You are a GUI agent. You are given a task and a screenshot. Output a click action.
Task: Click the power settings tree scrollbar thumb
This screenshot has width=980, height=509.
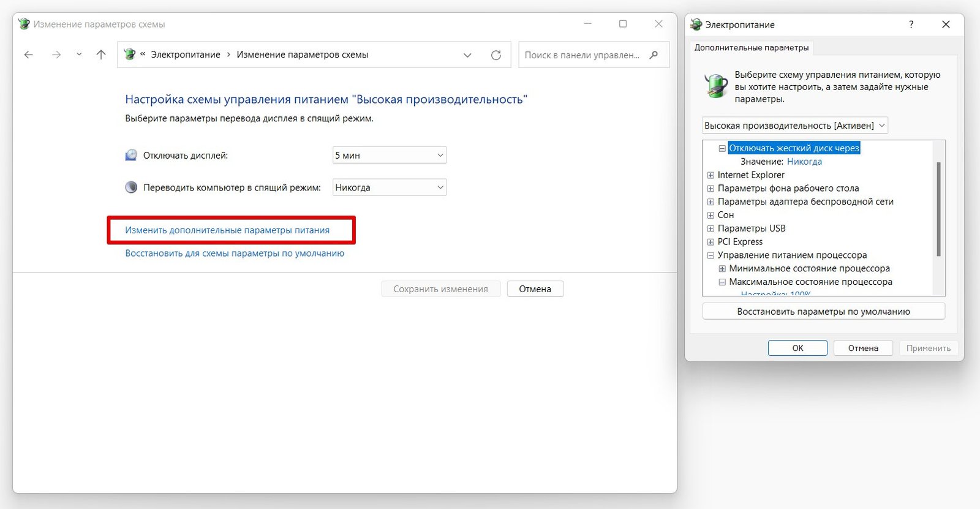tap(938, 209)
